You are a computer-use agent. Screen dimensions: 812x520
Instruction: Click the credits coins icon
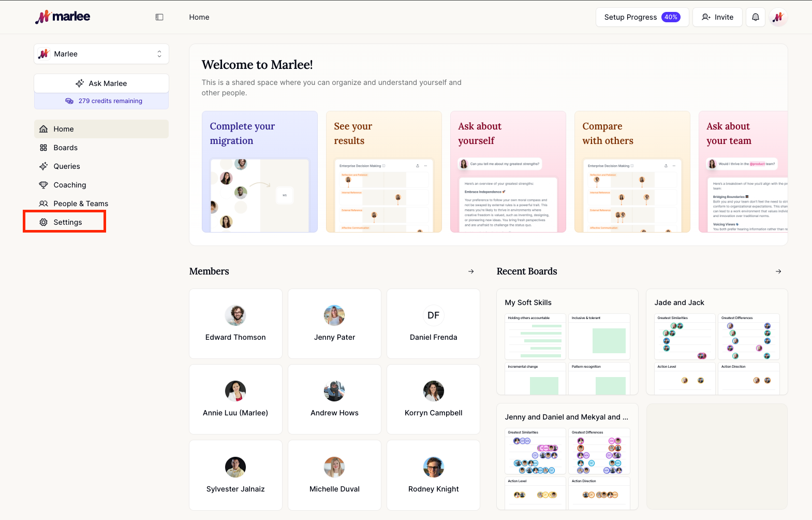click(69, 101)
